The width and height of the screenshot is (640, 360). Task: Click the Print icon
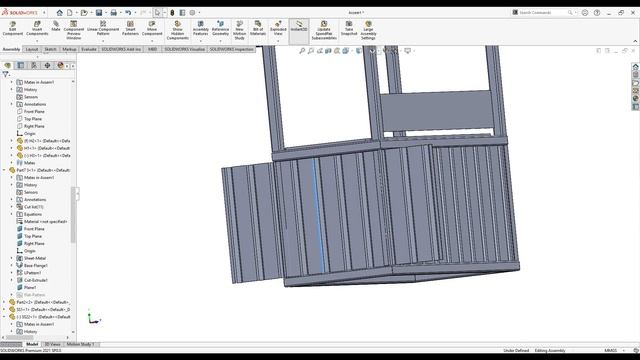113,13
